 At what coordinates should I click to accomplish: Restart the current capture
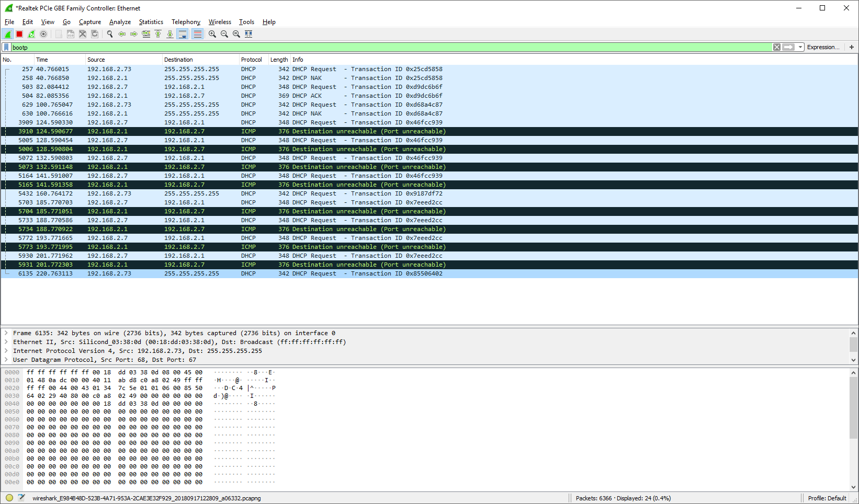click(x=31, y=34)
